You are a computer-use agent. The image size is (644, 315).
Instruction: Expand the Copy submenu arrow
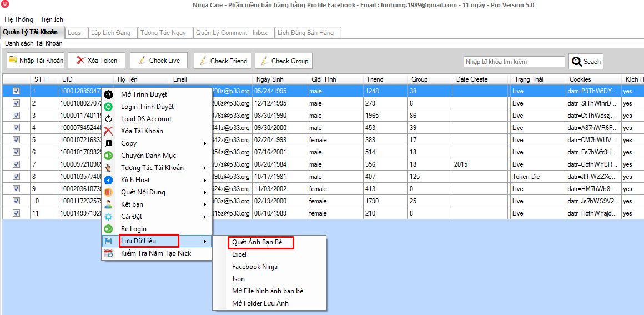(x=204, y=143)
